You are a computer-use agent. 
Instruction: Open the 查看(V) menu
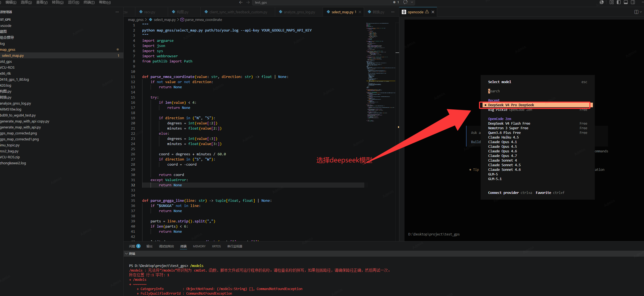click(42, 2)
